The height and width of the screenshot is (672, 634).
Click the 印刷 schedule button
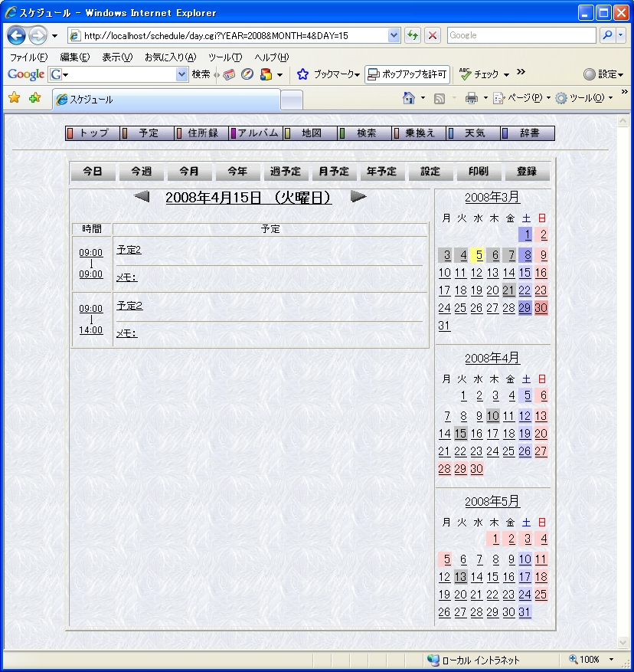pyautogui.click(x=479, y=172)
